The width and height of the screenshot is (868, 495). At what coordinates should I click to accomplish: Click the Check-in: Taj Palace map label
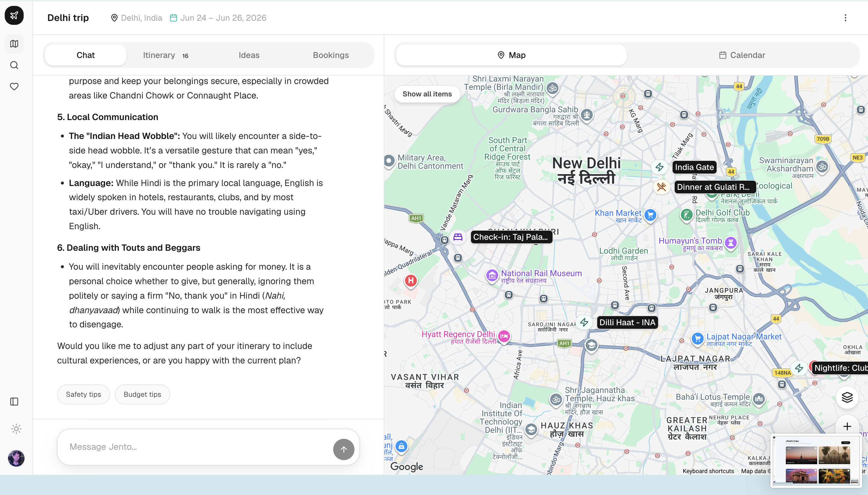(x=511, y=237)
